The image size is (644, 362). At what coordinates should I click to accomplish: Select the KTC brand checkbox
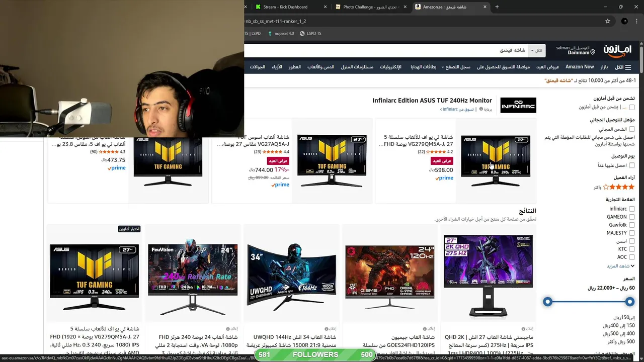[631, 249]
